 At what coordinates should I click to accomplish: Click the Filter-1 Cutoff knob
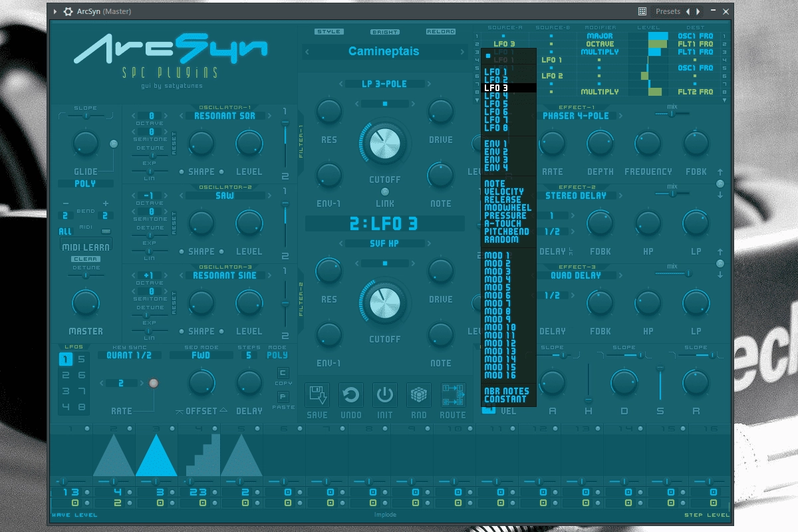point(385,142)
